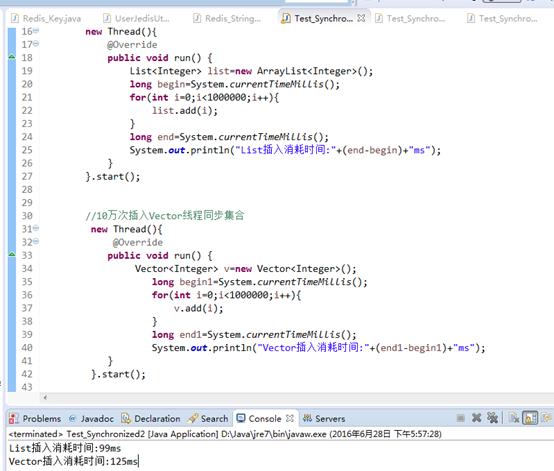Screen dimensions: 554x471
Task: Click Java file icon on Redis_Key.java tab
Action: pos(15,18)
